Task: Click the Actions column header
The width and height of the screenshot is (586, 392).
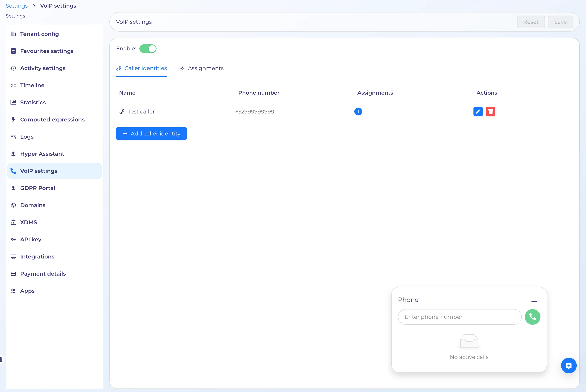Action: 487,93
